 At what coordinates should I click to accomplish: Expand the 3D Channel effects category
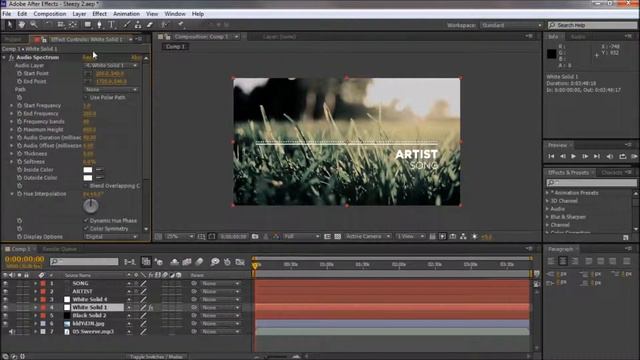coord(548,201)
